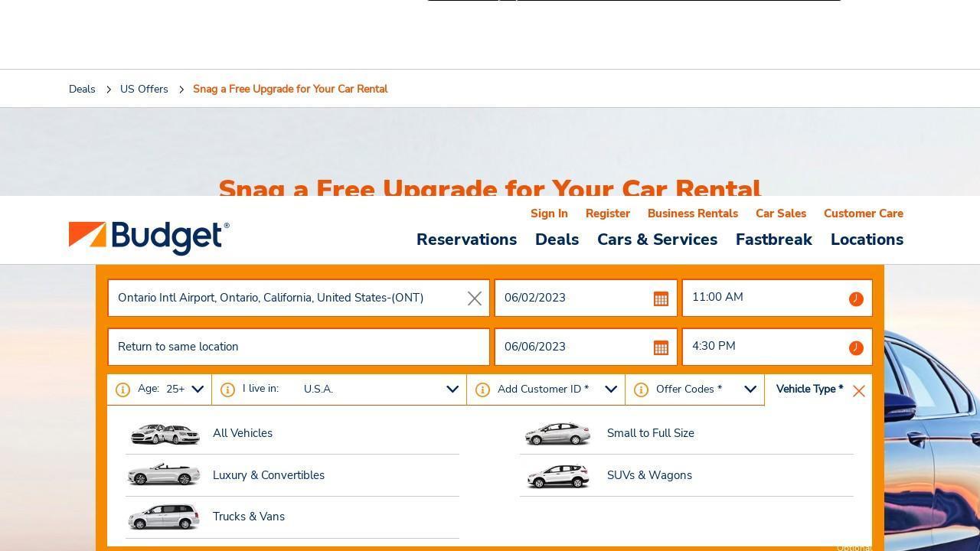Viewport: 980px width, 551px height.
Task: Click the Budget logo
Action: 149,238
